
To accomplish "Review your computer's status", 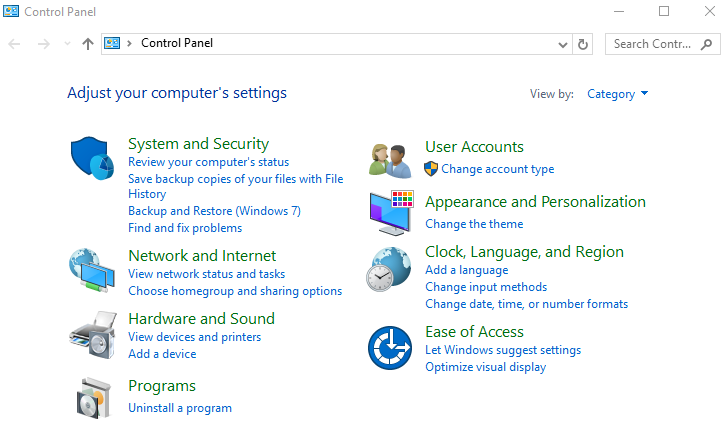I will tap(209, 162).
